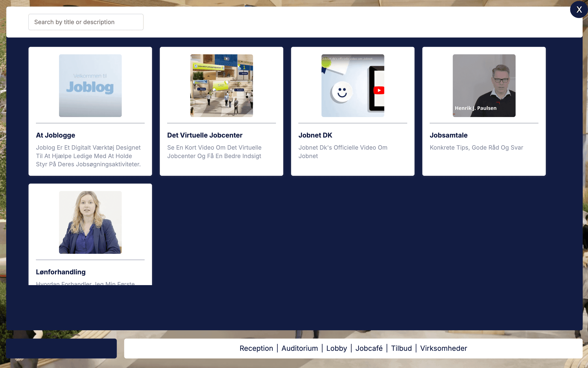Viewport: 588px width, 368px height.
Task: Click the YouTube play icon on Jobnet DK card
Action: [x=379, y=90]
